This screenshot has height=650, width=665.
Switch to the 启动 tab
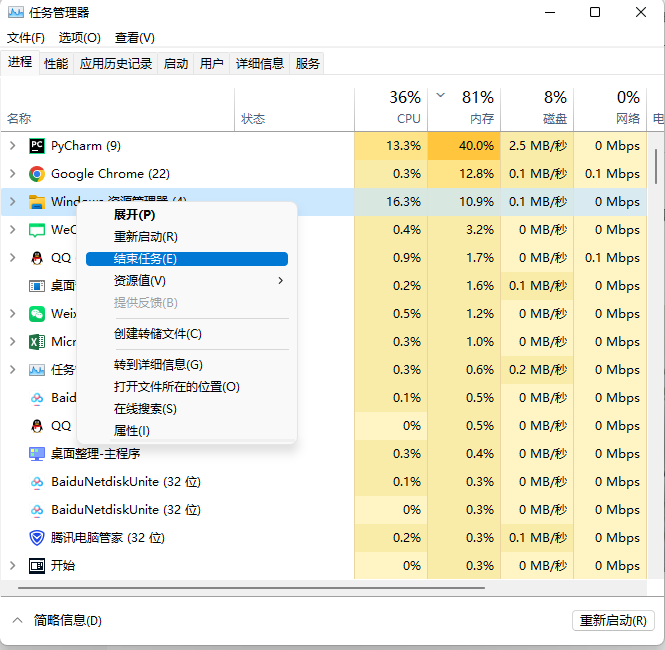tap(176, 64)
